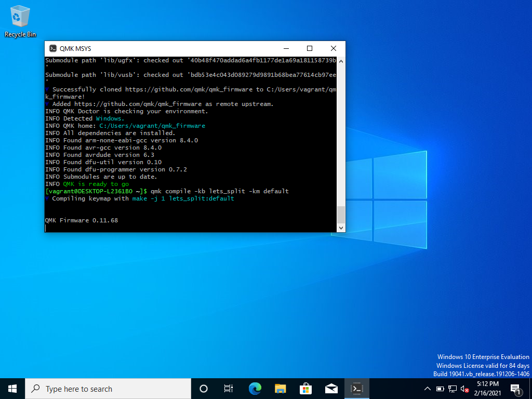Click the terminal vertical scrollbar thumb

pyautogui.click(x=341, y=215)
